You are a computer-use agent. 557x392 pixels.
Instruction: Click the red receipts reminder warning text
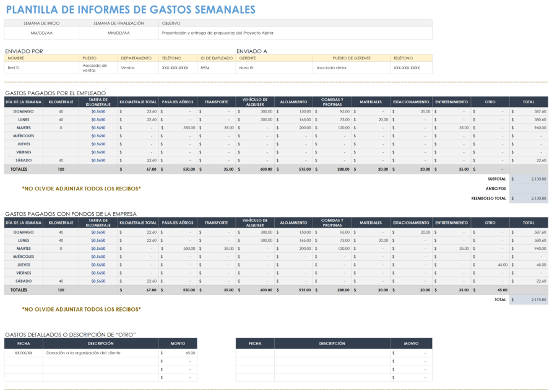(80, 188)
